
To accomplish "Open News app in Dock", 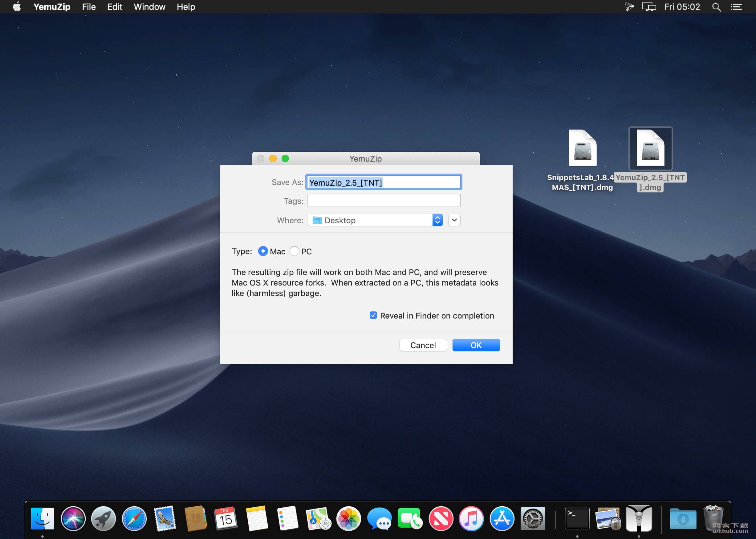I will 441,518.
